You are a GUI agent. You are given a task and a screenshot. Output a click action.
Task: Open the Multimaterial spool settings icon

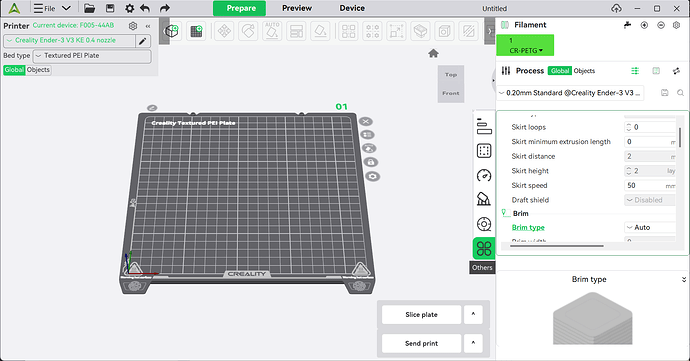[x=484, y=224]
